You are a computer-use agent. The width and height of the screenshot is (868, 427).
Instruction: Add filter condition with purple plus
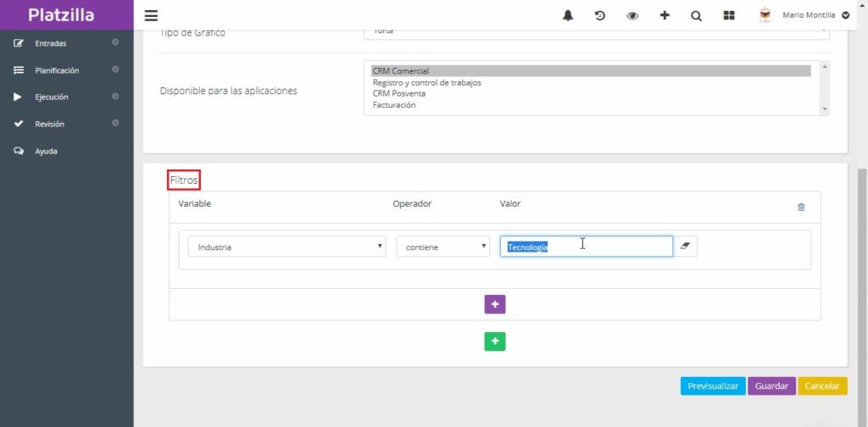tap(495, 304)
